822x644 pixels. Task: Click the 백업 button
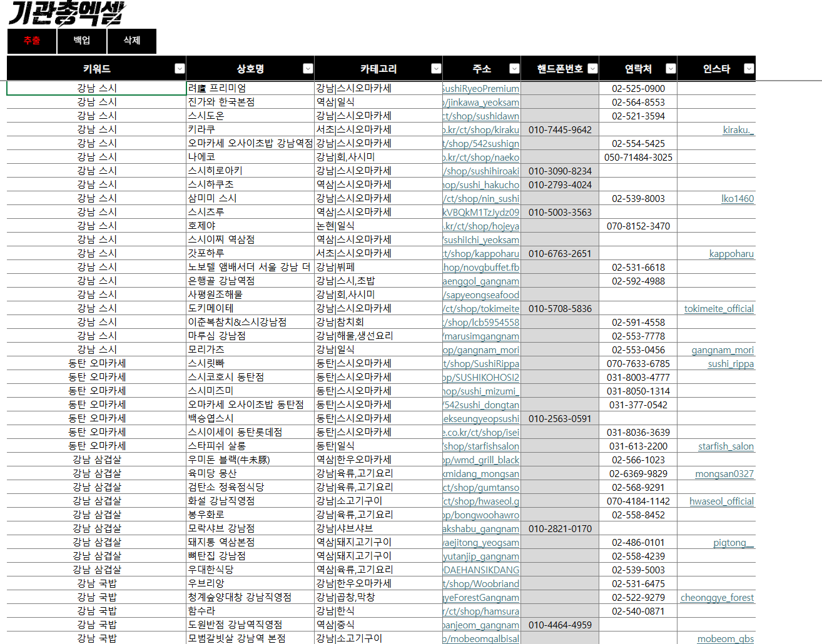[82, 41]
